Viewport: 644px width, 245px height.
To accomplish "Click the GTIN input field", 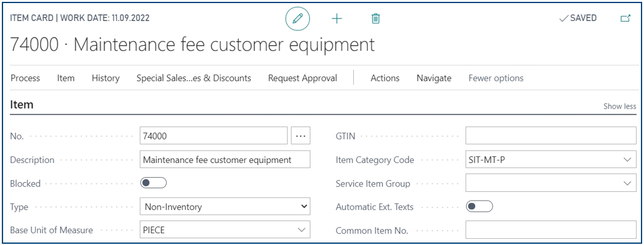I will 551,136.
